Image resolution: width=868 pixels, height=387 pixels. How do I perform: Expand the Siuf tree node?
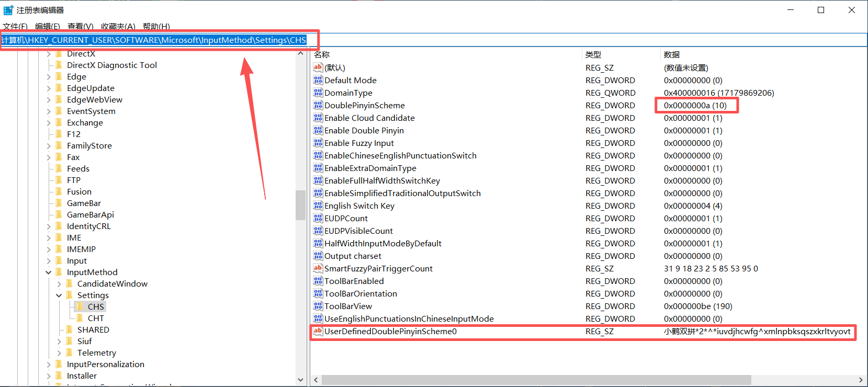tap(59, 342)
